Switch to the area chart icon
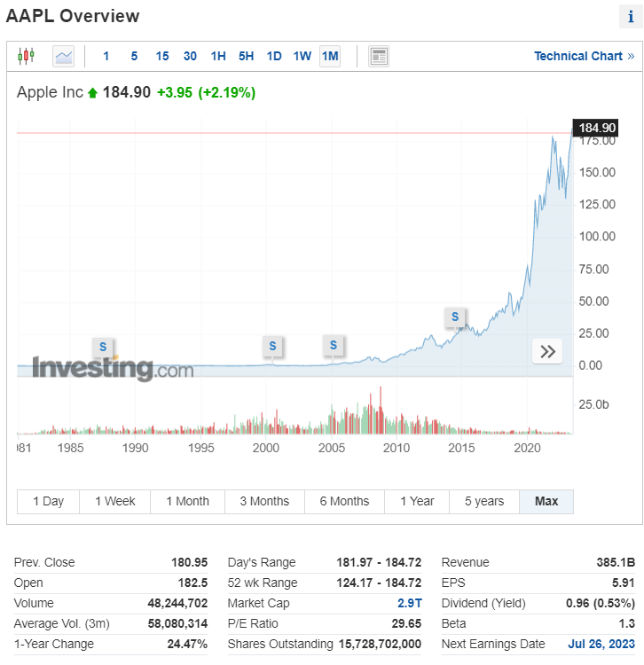 click(63, 56)
